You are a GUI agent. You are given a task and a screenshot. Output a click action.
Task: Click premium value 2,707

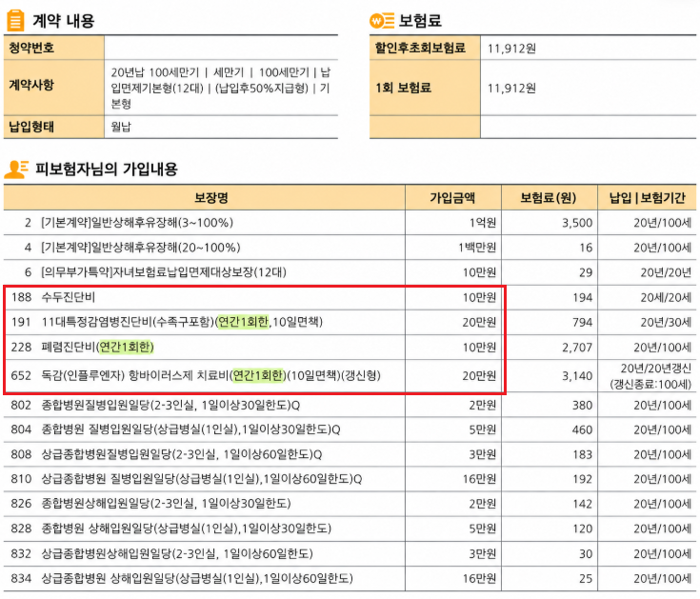577,348
